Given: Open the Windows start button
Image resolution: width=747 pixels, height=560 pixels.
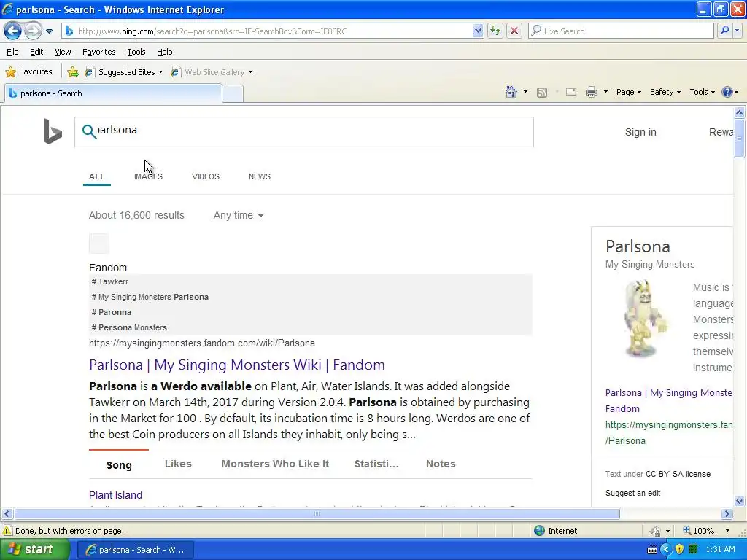Looking at the screenshot, I should click(x=34, y=550).
